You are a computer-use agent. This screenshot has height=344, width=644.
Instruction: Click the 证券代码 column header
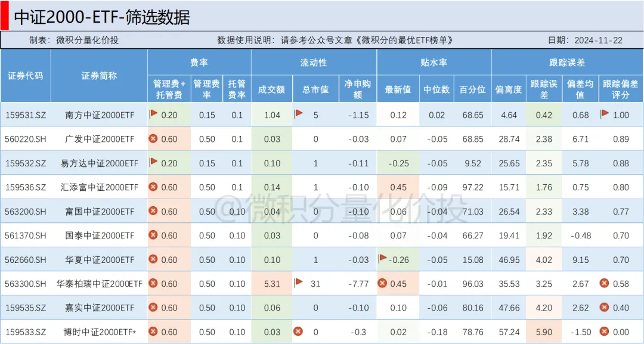click(x=26, y=76)
